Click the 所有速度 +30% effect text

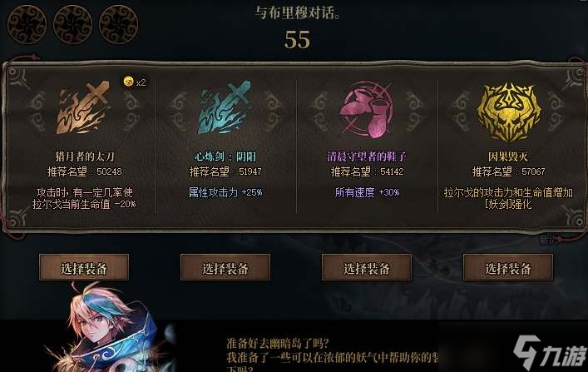[x=367, y=192]
